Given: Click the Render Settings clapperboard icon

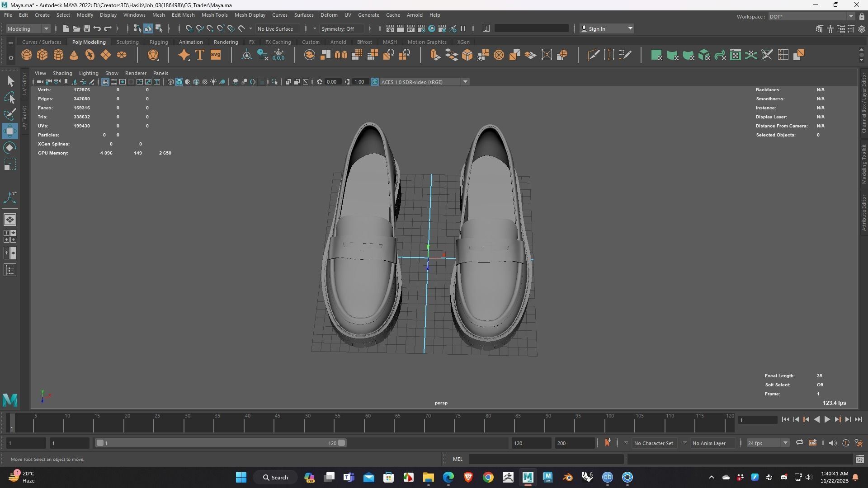Looking at the screenshot, I should (x=421, y=28).
